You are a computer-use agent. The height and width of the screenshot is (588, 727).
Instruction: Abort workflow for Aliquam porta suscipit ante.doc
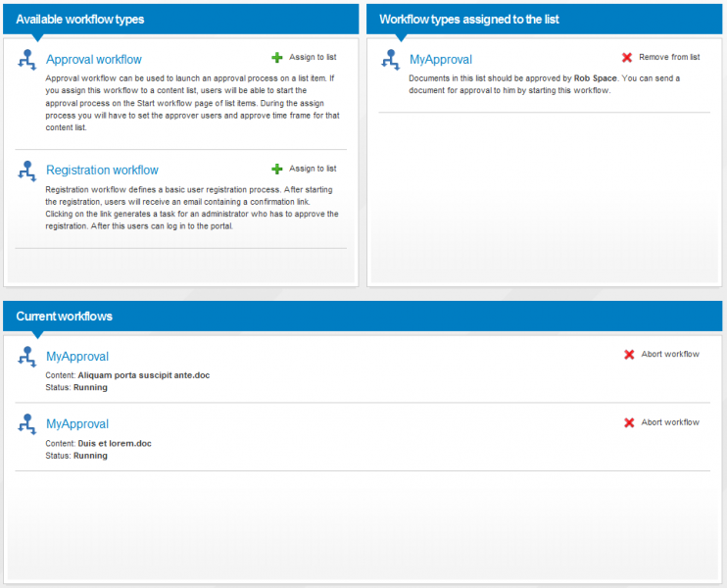pyautogui.click(x=670, y=354)
